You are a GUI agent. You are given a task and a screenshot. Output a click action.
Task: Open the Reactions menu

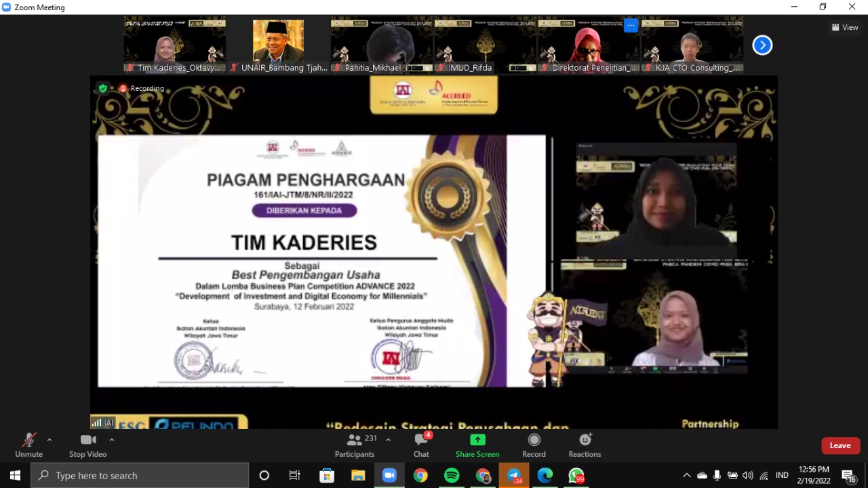(x=585, y=440)
